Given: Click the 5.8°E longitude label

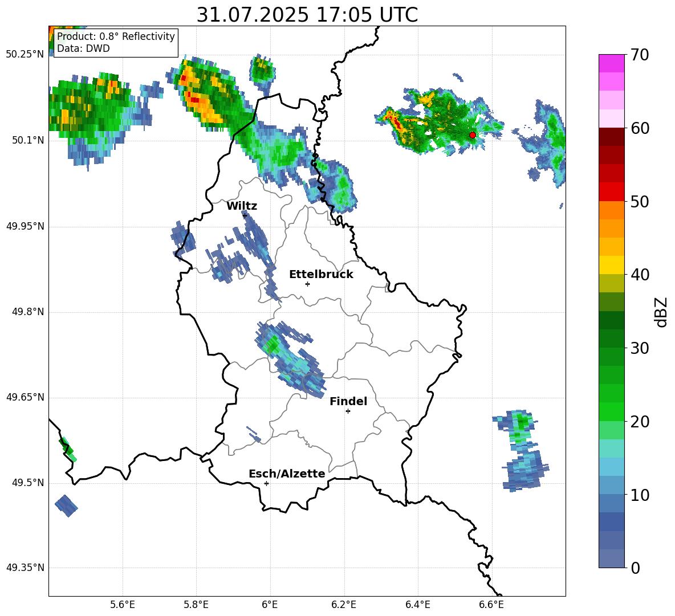Looking at the screenshot, I should click(196, 605).
